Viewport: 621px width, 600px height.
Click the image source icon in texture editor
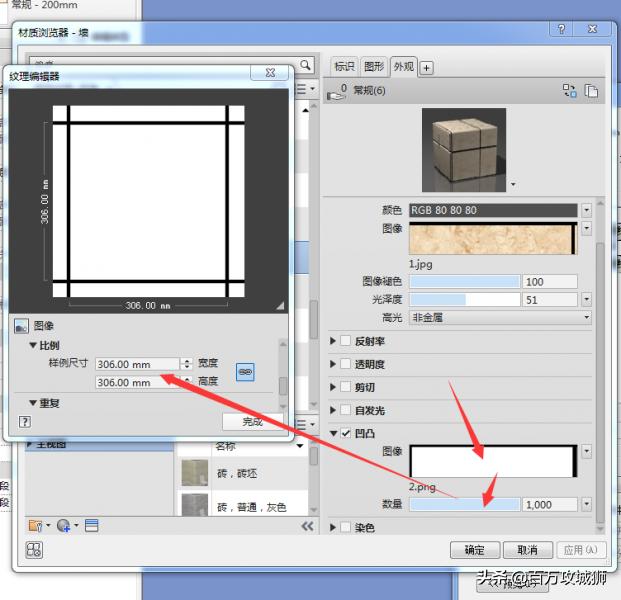click(21, 326)
